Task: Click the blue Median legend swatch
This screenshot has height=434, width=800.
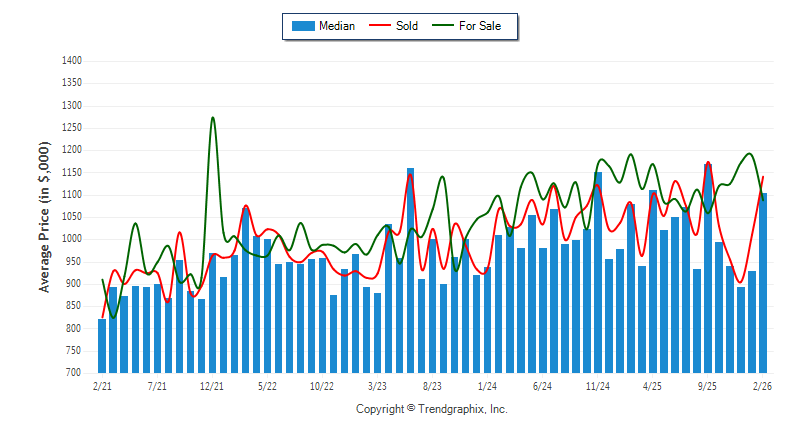Action: 302,26
